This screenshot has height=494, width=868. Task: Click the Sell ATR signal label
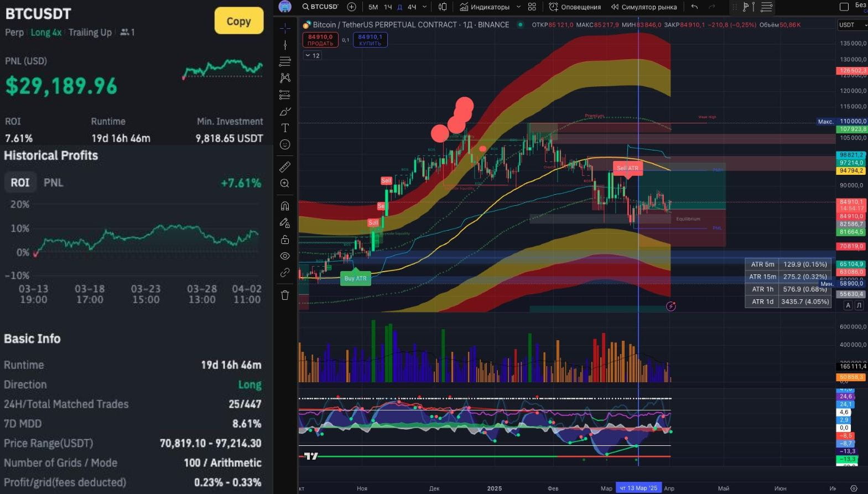point(627,168)
